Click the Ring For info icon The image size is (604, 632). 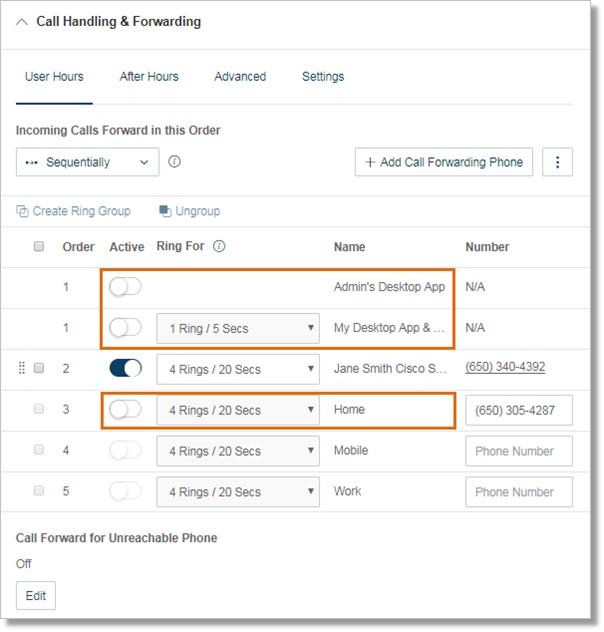click(x=219, y=246)
